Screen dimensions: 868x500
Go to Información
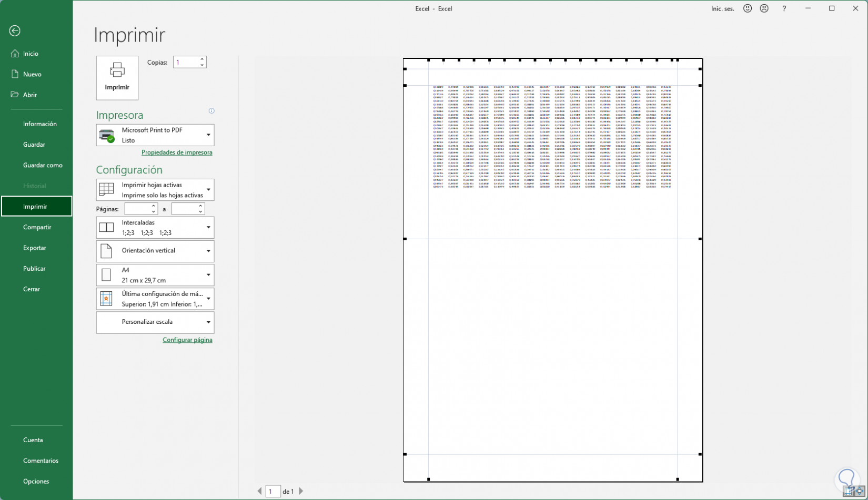pyautogui.click(x=36, y=124)
